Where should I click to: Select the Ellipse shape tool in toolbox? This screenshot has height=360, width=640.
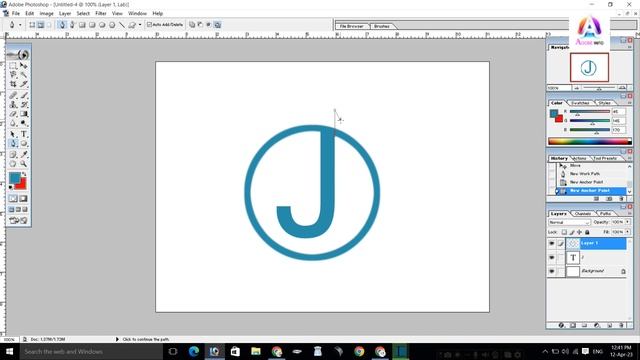click(x=24, y=143)
